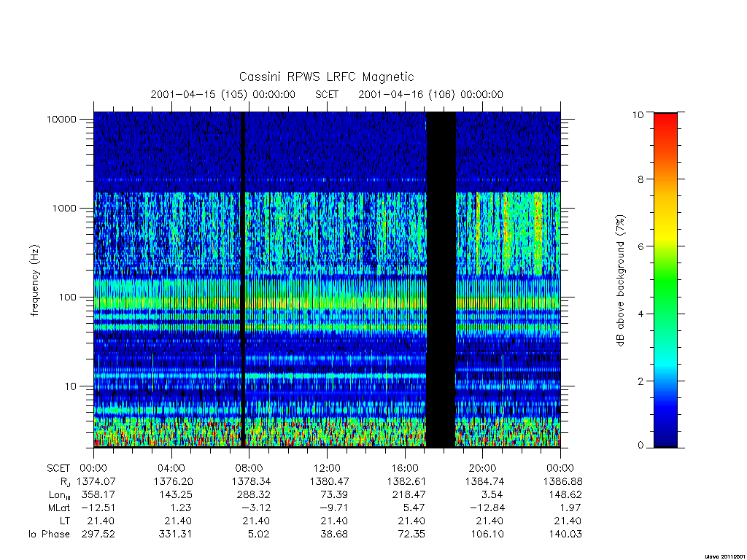Screen dimensions: 747x560
Task: Click the MLat value -9.71
Action: (334, 508)
